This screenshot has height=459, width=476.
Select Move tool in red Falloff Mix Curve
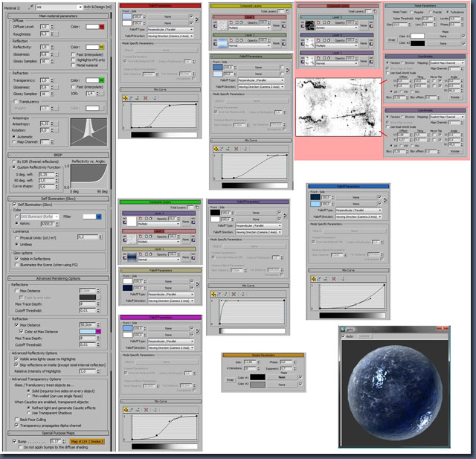(125, 98)
